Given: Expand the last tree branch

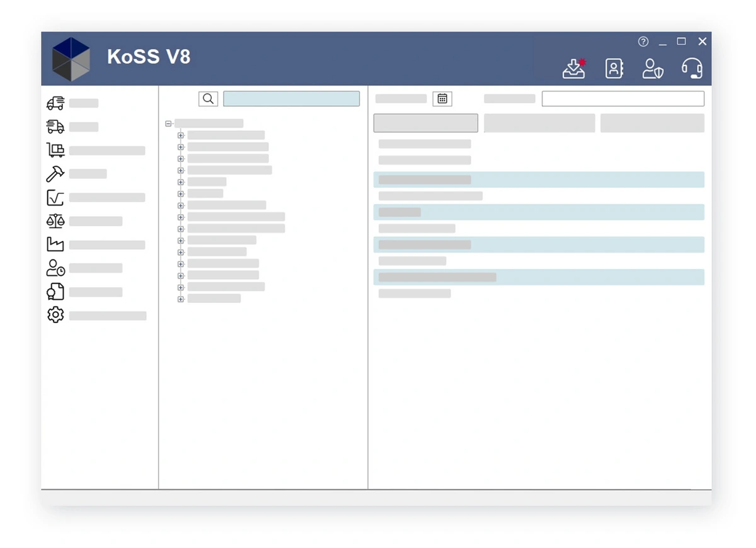Looking at the screenshot, I should 180,299.
